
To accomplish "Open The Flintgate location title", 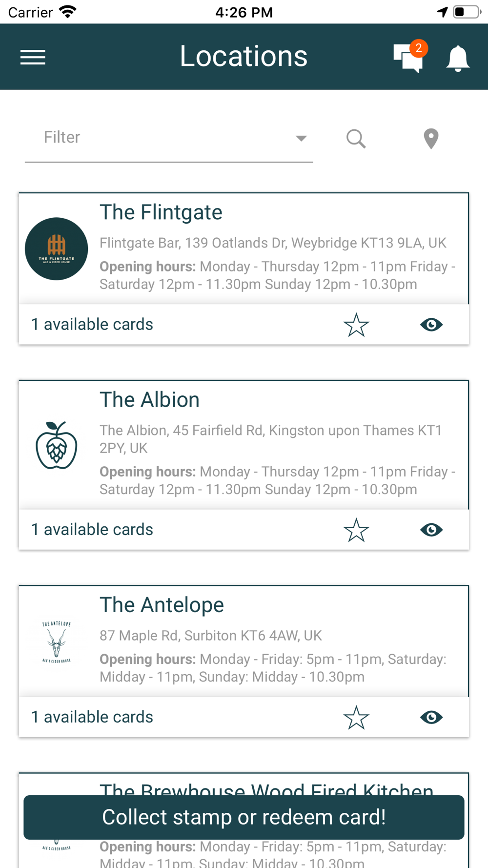I will click(161, 212).
